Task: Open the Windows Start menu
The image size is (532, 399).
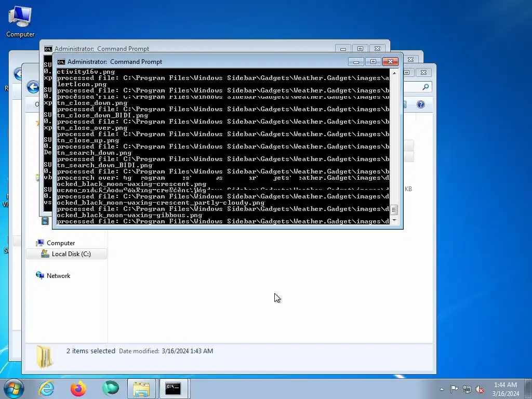Action: coord(14,389)
